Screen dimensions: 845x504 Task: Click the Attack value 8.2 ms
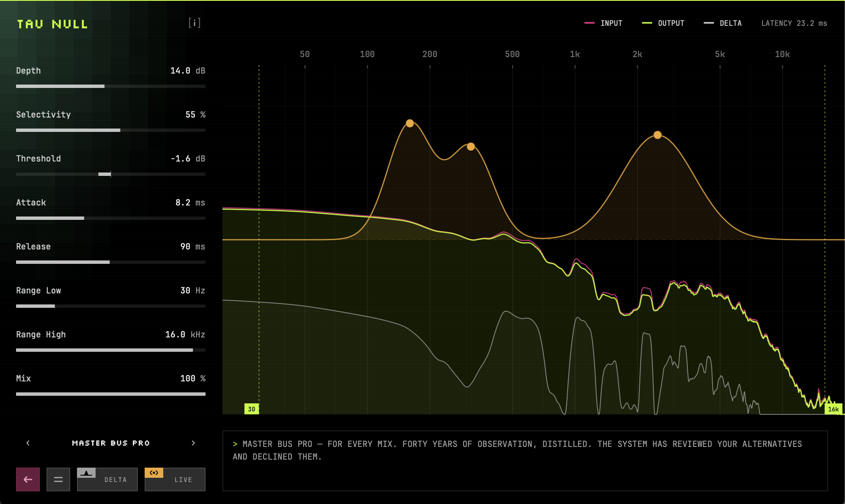pyautogui.click(x=190, y=203)
